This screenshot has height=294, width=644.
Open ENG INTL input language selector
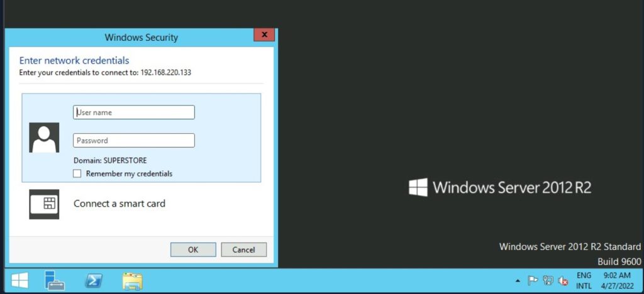[584, 281]
